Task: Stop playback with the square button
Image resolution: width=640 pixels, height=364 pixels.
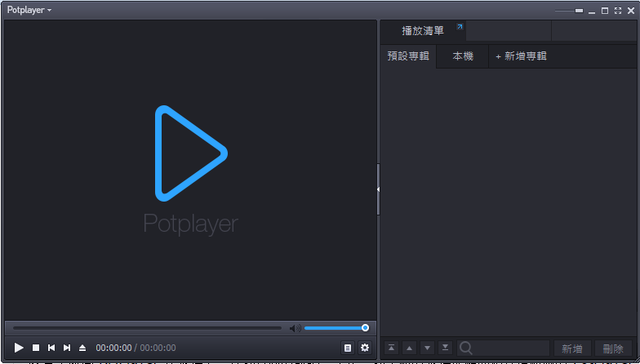Action: pos(36,348)
